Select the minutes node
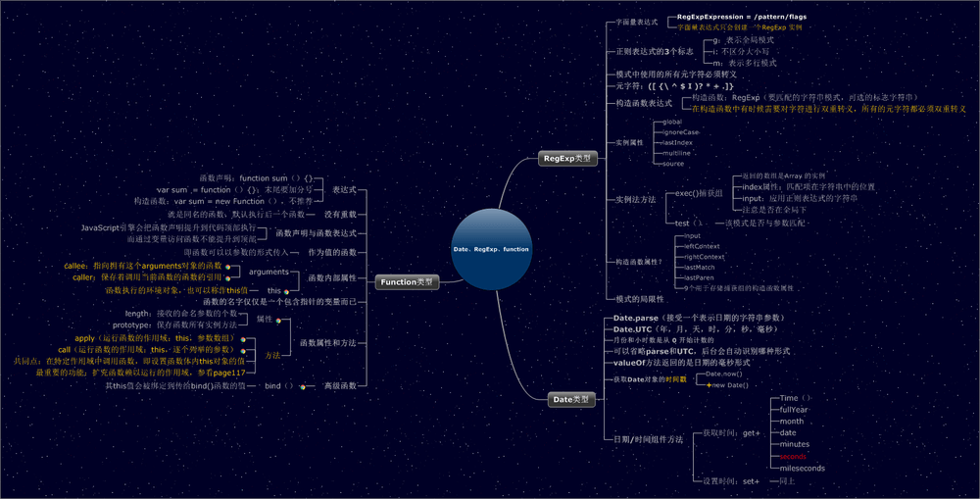This screenshot has height=499, width=980. pyautogui.click(x=795, y=445)
